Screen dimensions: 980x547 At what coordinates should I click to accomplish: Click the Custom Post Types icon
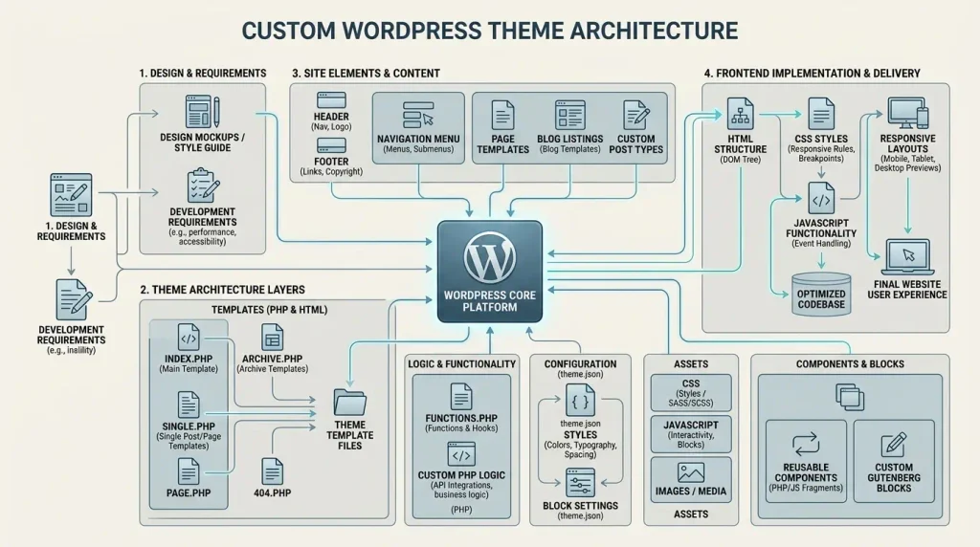click(636, 116)
